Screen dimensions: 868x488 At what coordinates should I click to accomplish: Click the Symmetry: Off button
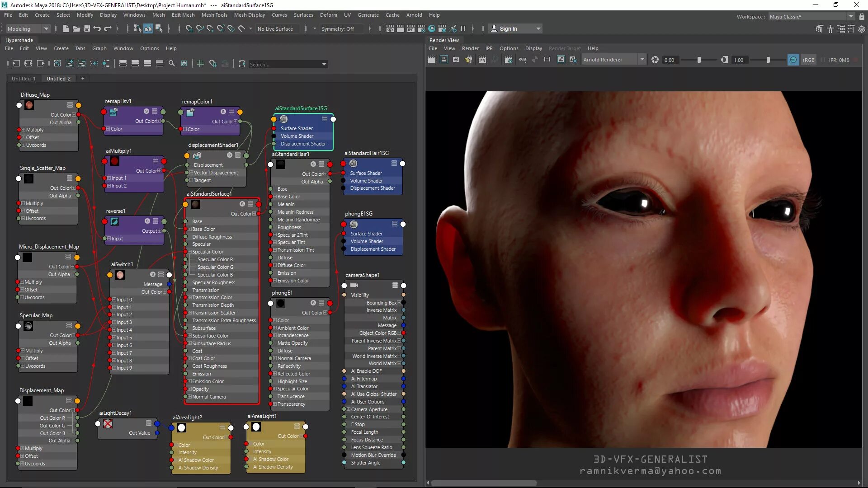coord(338,28)
